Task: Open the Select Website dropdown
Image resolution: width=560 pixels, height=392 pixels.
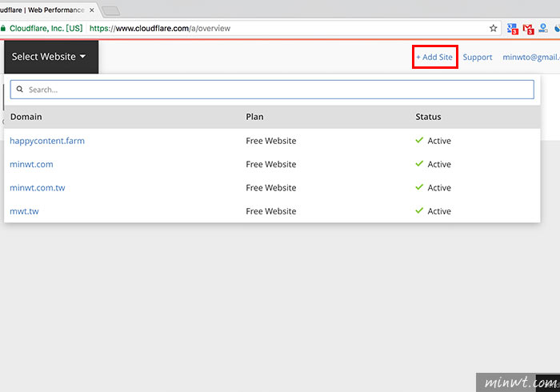Action: pyautogui.click(x=51, y=57)
